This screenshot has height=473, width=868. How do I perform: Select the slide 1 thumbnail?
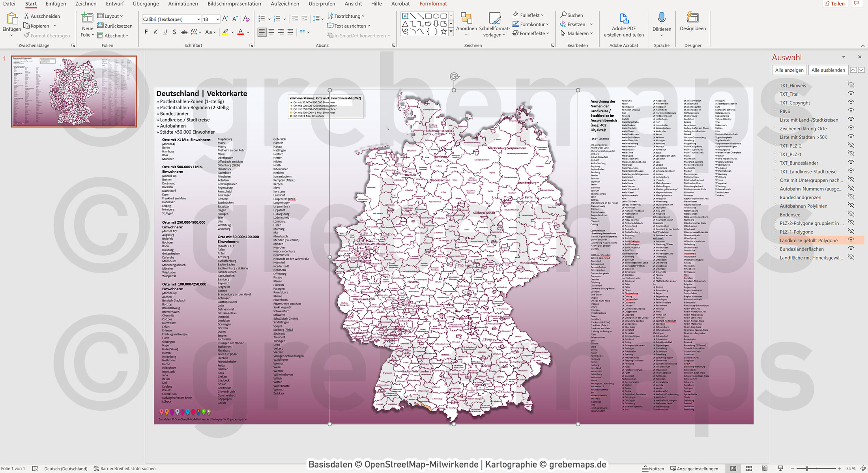pyautogui.click(x=73, y=91)
